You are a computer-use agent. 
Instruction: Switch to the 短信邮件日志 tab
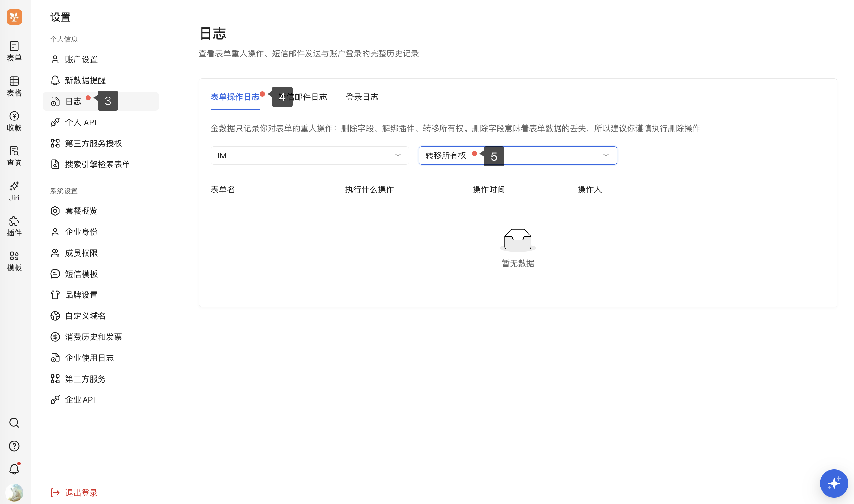[303, 97]
